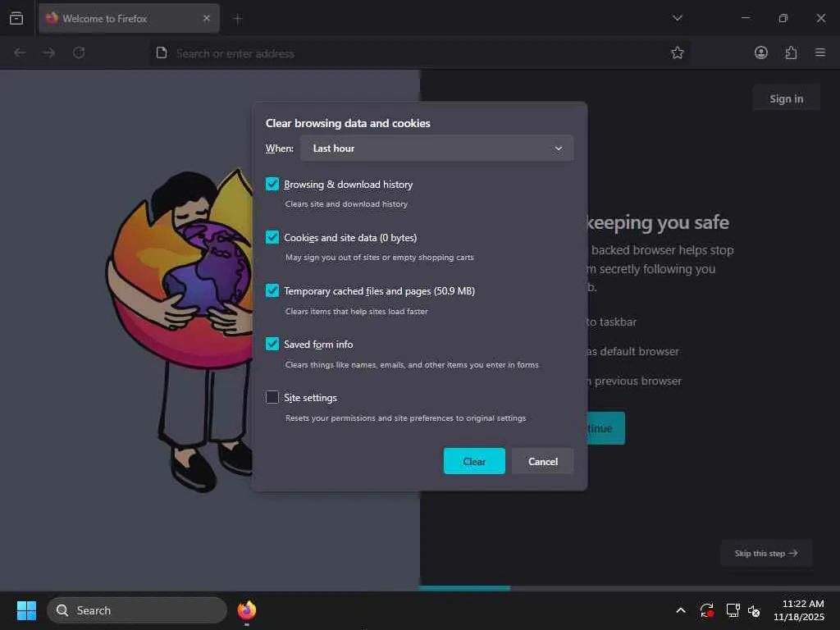Image resolution: width=840 pixels, height=630 pixels.
Task: Bookmark this page with star icon
Action: point(677,52)
